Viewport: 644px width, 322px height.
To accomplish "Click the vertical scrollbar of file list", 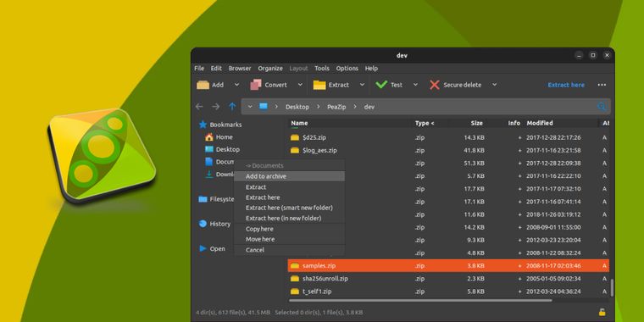I will tap(612, 287).
